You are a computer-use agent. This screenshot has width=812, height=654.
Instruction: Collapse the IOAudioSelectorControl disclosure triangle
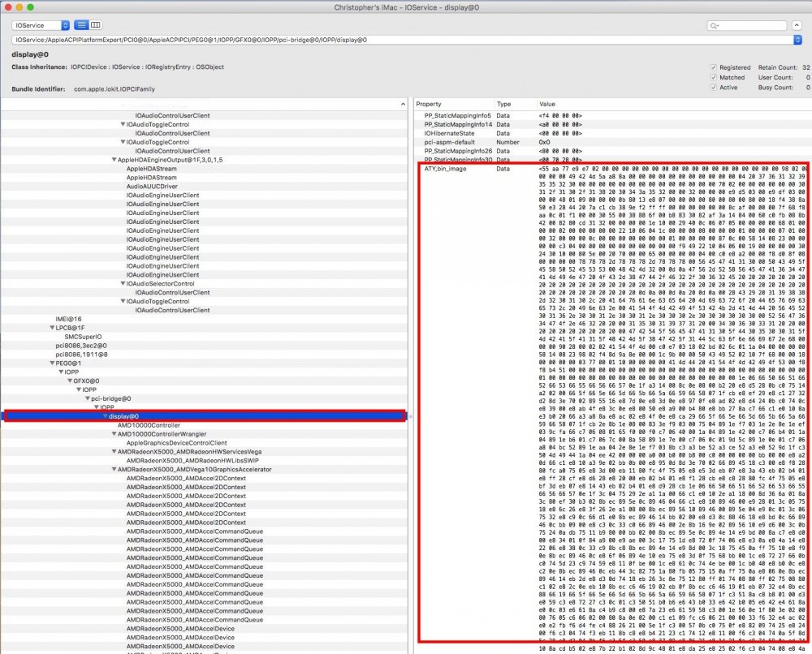tap(123, 283)
